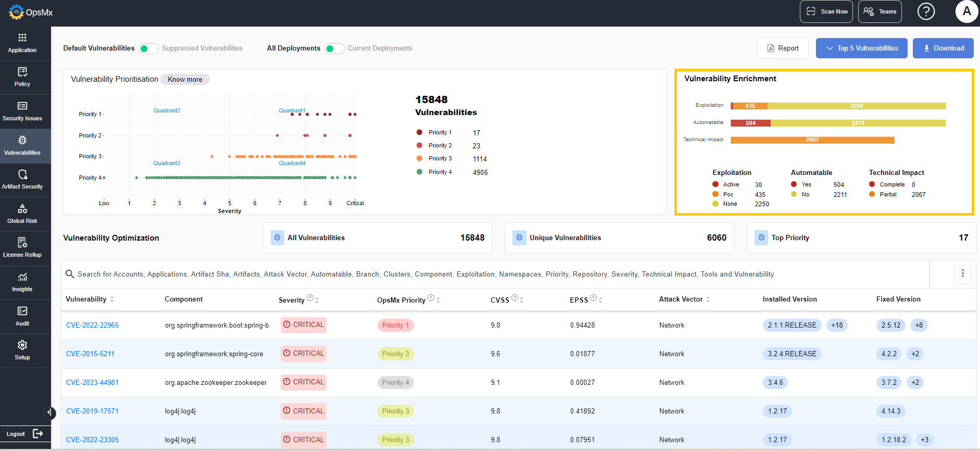Open the Global Risk sidebar icon

[22, 209]
